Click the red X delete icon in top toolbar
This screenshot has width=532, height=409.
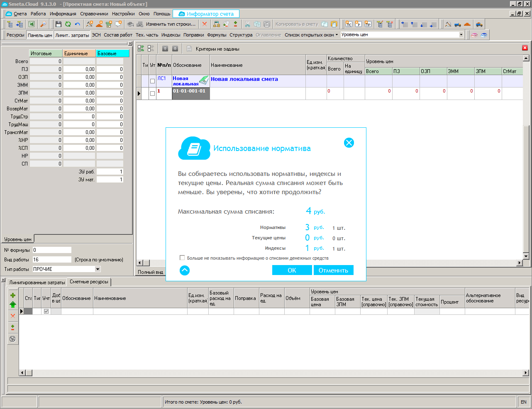(x=204, y=24)
